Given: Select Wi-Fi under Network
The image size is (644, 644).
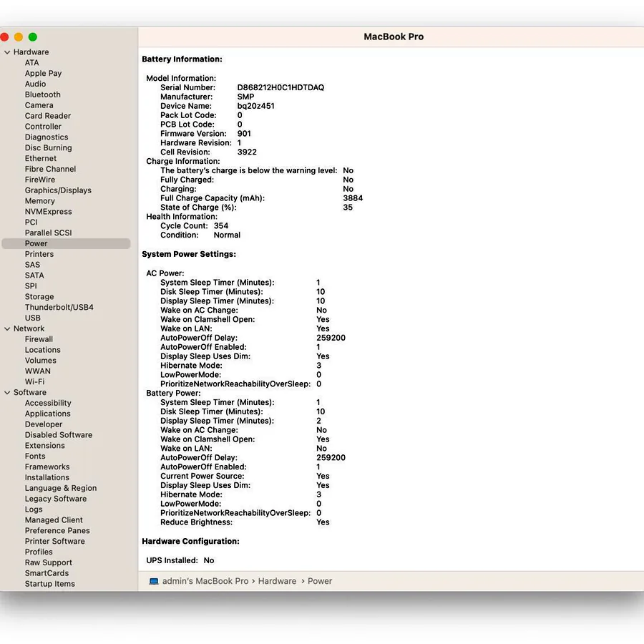Looking at the screenshot, I should click(x=34, y=382).
